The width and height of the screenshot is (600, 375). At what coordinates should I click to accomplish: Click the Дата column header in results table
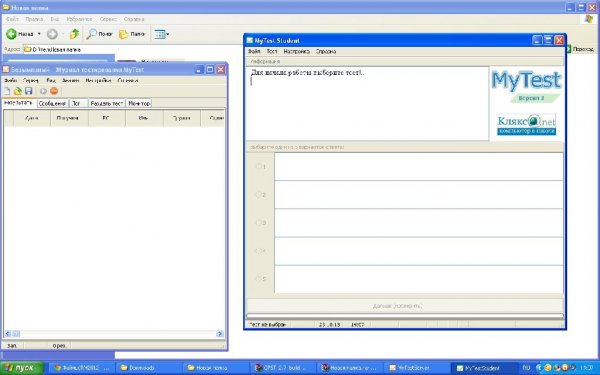[32, 118]
